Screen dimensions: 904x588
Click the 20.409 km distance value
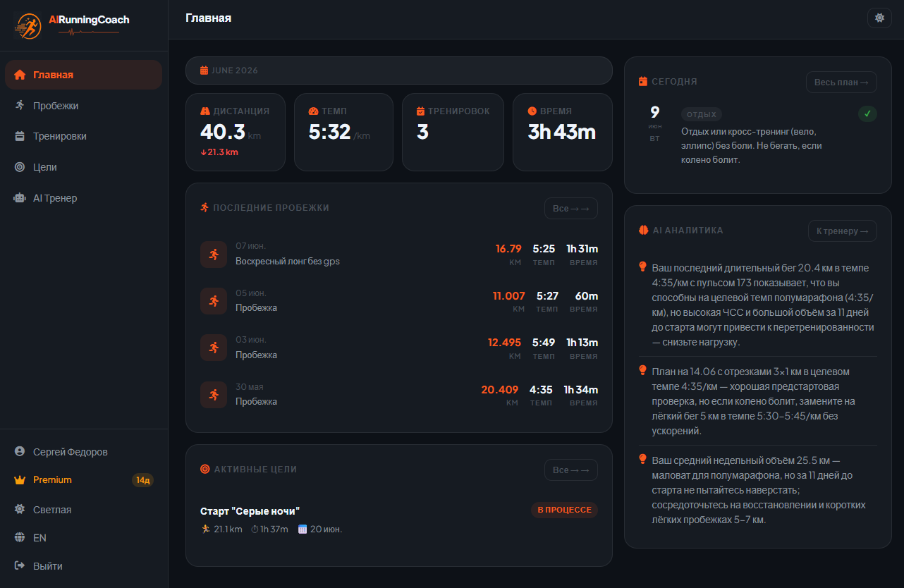(499, 389)
